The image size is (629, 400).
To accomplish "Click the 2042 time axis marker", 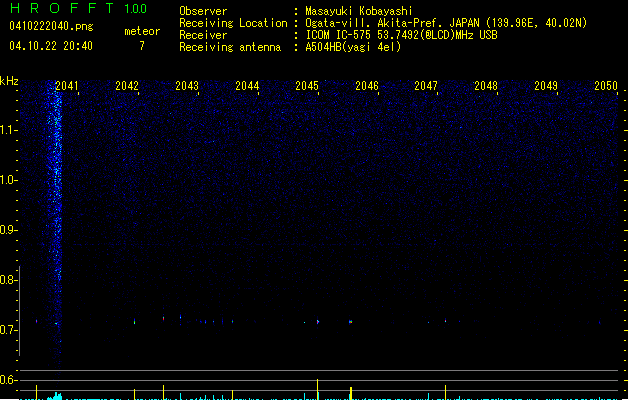I will click(127, 86).
